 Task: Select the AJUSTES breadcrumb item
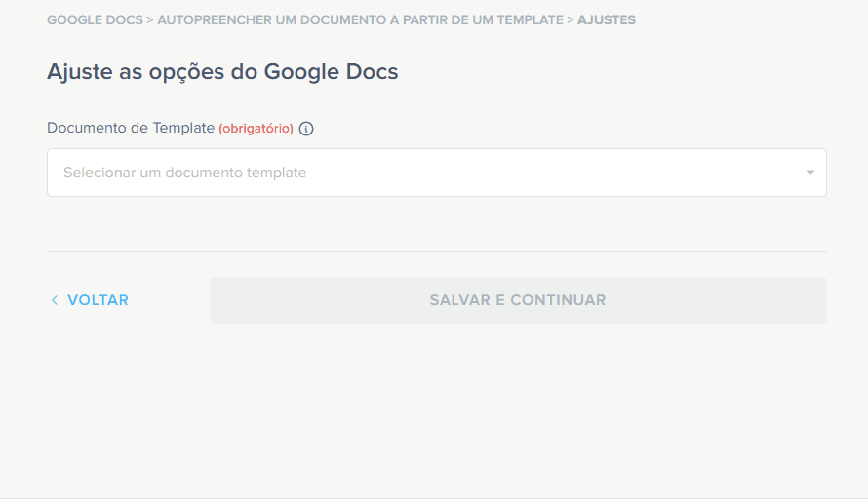pos(607,19)
